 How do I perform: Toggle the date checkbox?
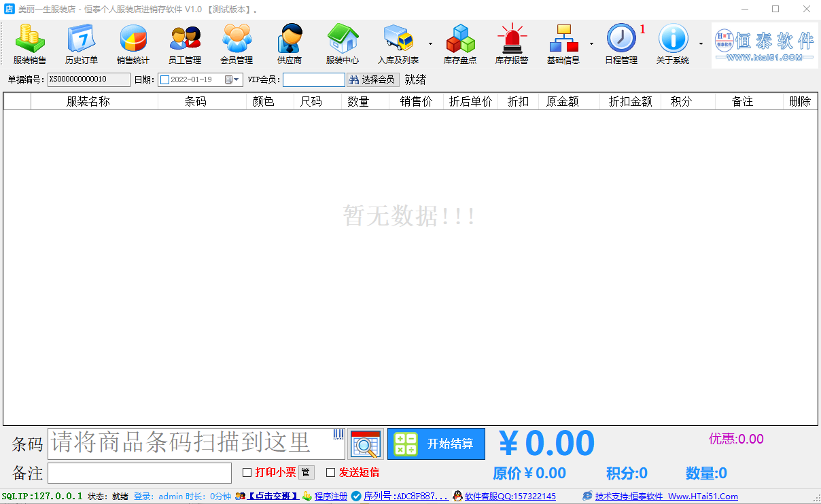click(164, 80)
